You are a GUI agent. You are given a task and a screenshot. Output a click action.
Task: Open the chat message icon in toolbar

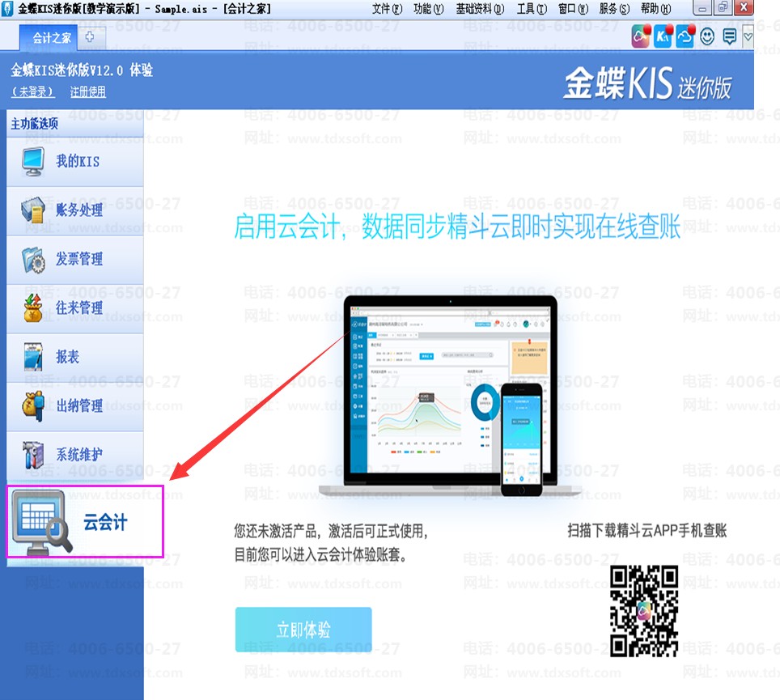pos(729,36)
